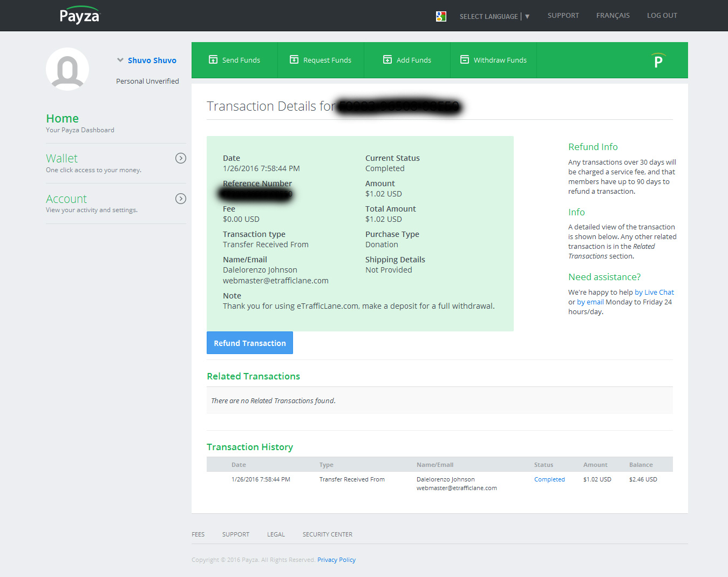Expand the Wallet arrow circle
Viewport: 728px width, 577px height.
(x=181, y=158)
